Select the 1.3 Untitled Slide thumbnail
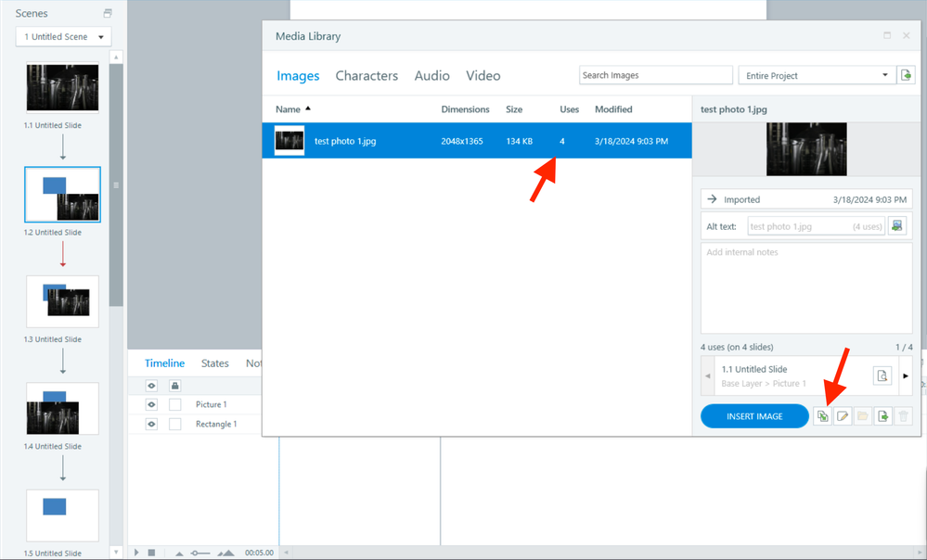Image resolution: width=927 pixels, height=560 pixels. [63, 301]
